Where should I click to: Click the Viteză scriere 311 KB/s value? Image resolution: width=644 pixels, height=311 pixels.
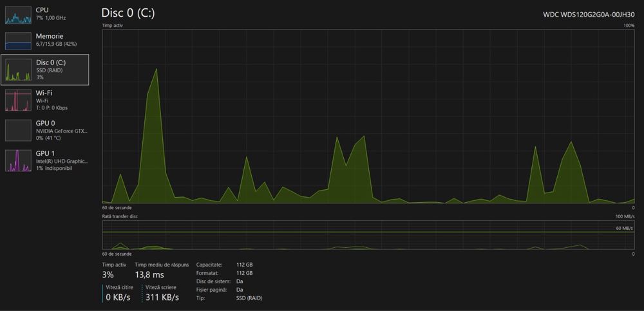coord(162,297)
